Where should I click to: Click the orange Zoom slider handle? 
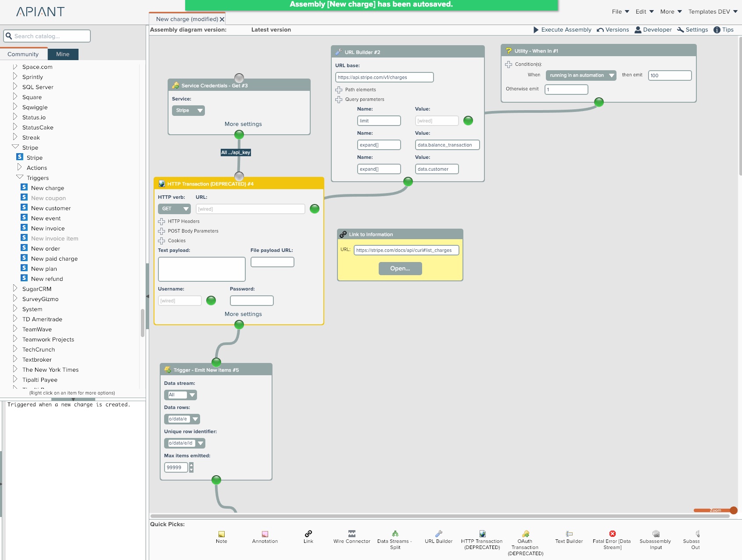pos(733,510)
